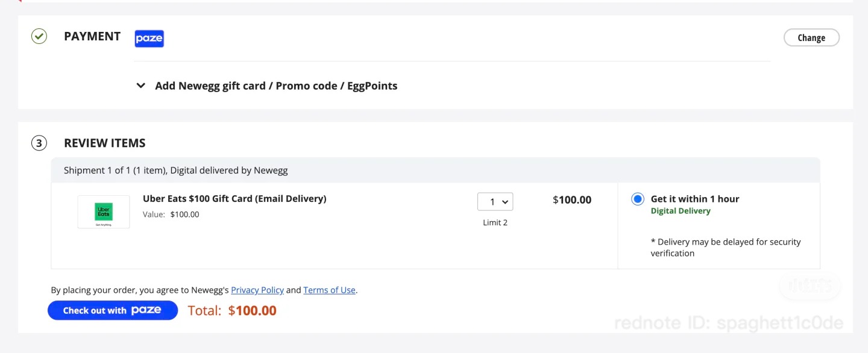Click the green Digital Delivery label

681,211
